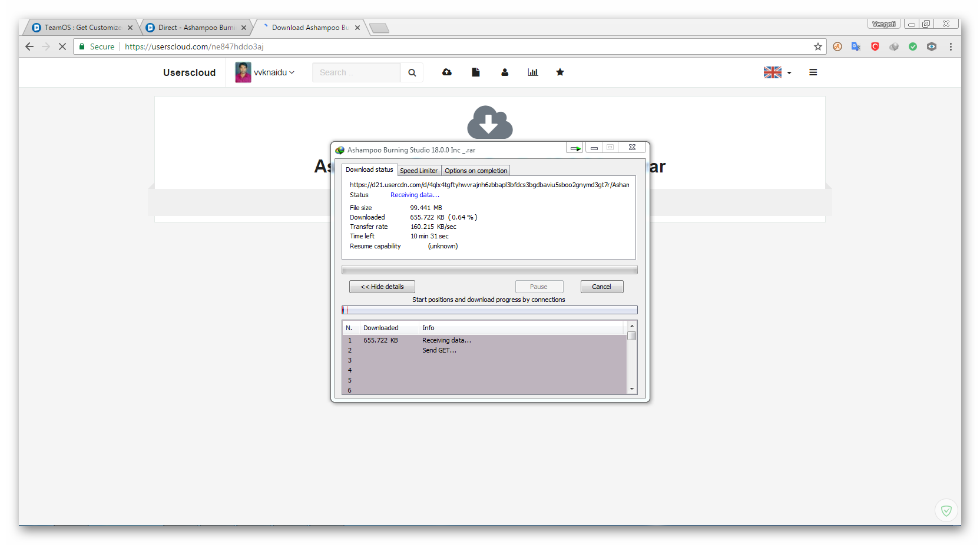This screenshot has height=545, width=980.
Task: Close the TeamOS tab
Action: click(130, 28)
